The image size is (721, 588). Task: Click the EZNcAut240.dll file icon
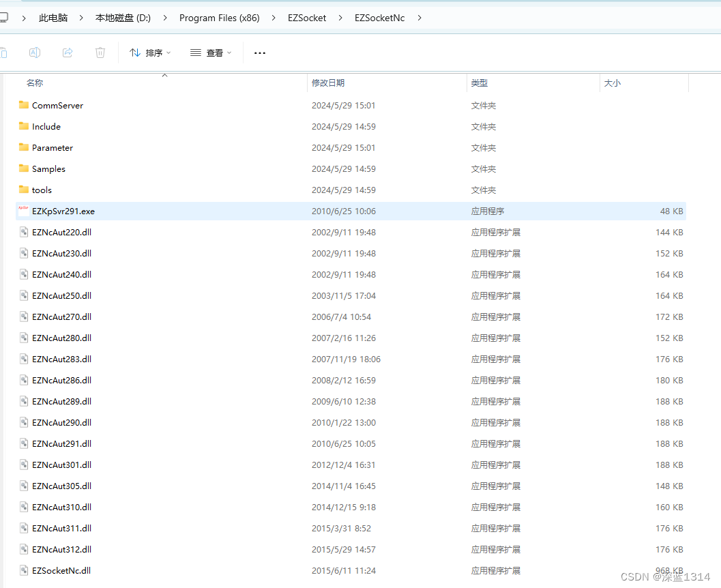[24, 274]
